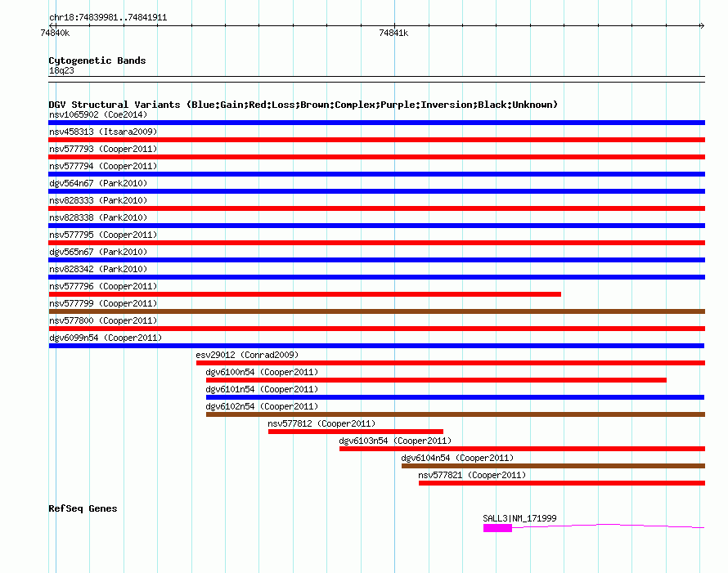Image resolution: width=728 pixels, height=573 pixels.
Task: Click the nsv577799 (Cooper2011) brown complex bar
Action: [x=376, y=311]
